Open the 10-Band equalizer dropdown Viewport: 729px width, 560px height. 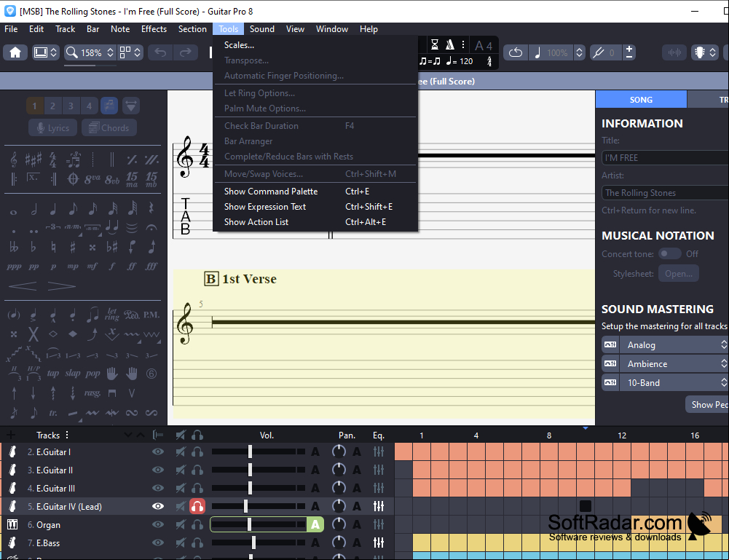pos(673,383)
